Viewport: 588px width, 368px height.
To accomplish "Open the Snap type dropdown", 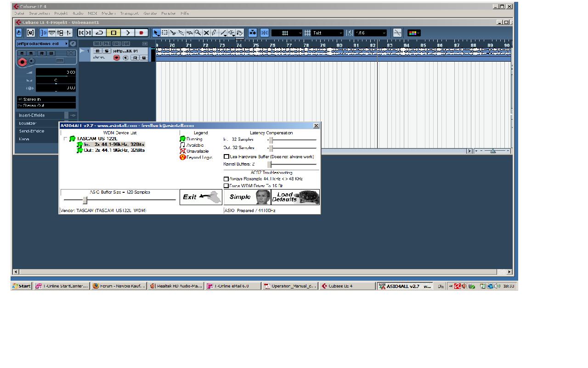I will (287, 33).
